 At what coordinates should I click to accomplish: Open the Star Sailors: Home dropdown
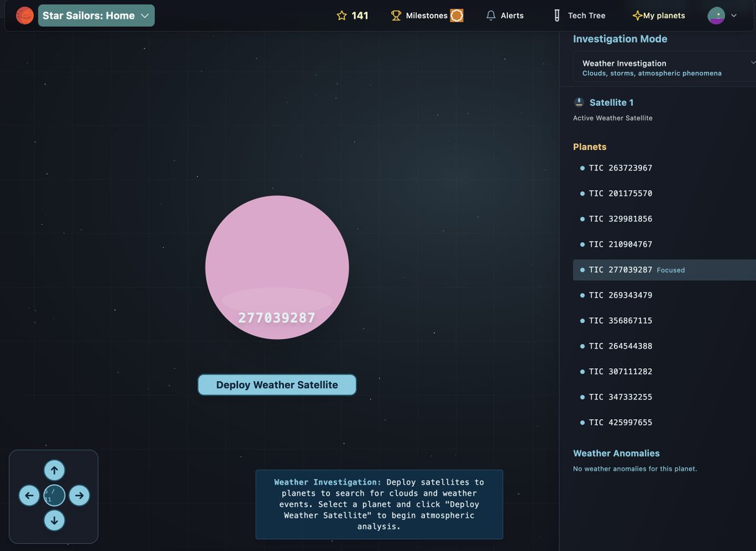click(x=96, y=15)
